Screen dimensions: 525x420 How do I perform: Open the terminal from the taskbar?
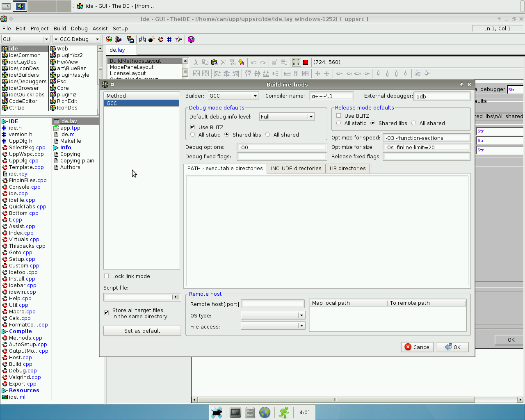click(x=235, y=413)
